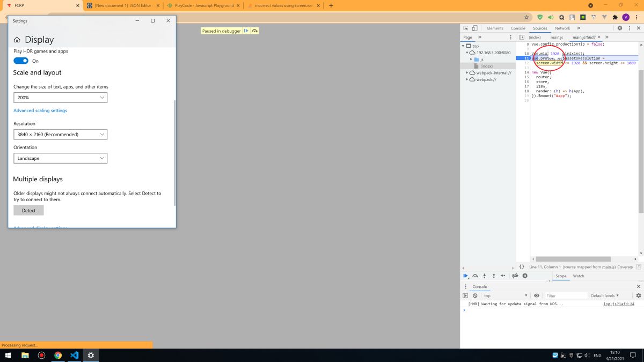Open a new browser tab
This screenshot has width=644, height=362.
pos(331,5)
